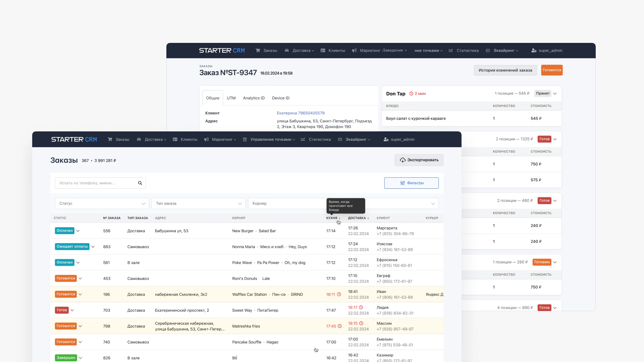
Task: Open Маркетинг menu in front window
Action: [224, 139]
